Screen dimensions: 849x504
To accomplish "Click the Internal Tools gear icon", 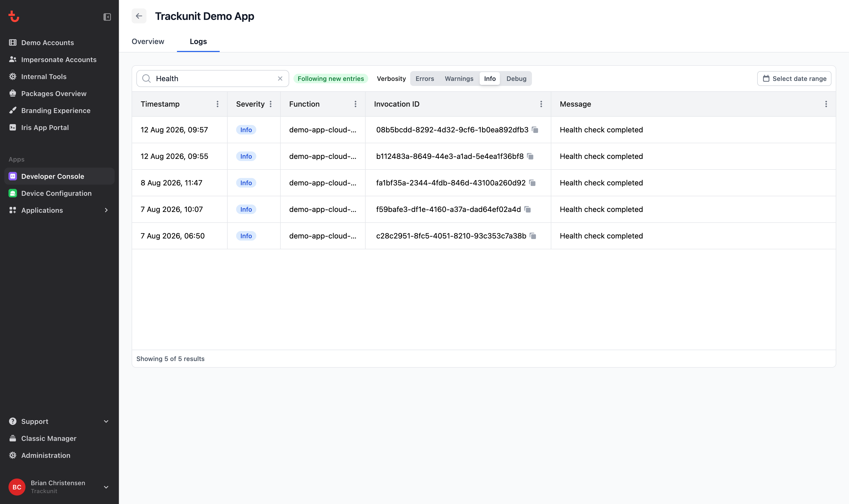I will pos(12,76).
